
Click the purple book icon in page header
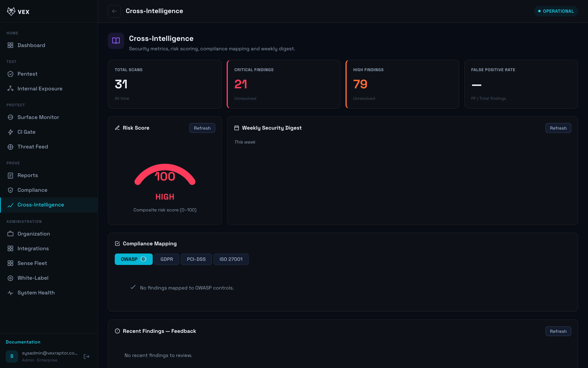[116, 41]
